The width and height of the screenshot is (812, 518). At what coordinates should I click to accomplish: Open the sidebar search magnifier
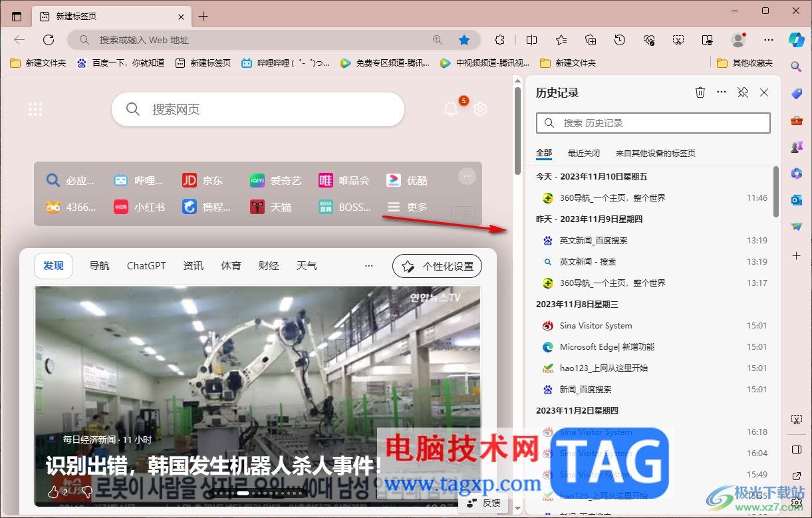pos(796,67)
